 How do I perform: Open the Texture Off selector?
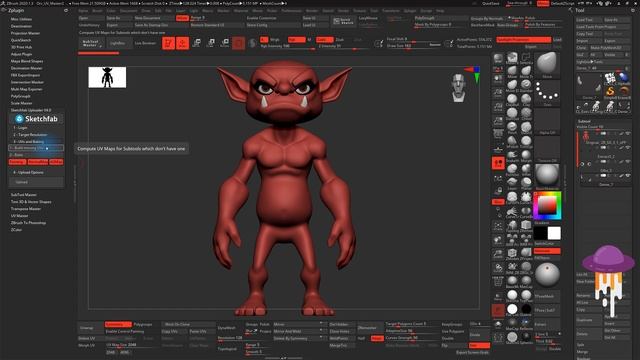[x=547, y=149]
